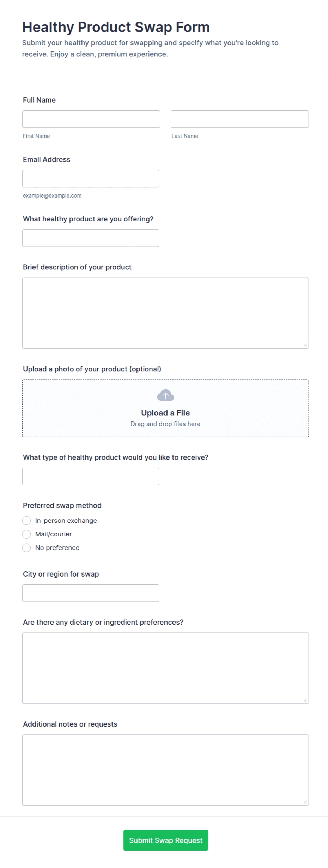Click the Submit Swap Request button
This screenshot has height=868, width=328.
point(166,840)
